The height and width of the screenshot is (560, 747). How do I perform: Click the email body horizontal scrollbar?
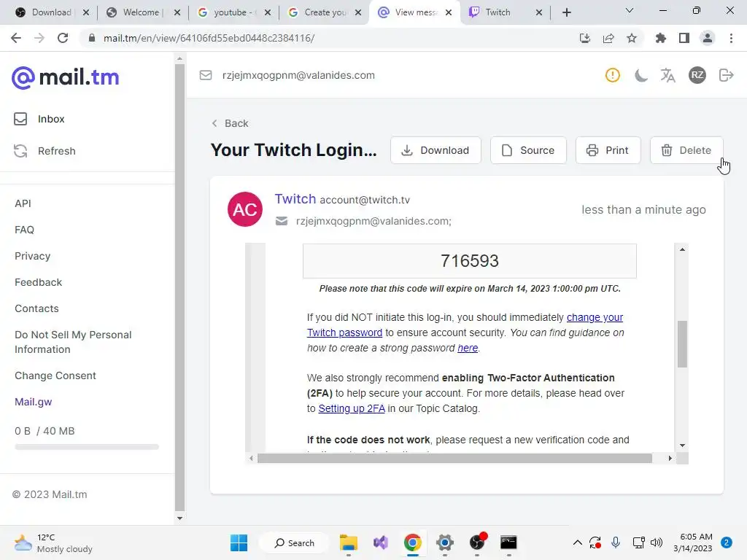(x=454, y=458)
